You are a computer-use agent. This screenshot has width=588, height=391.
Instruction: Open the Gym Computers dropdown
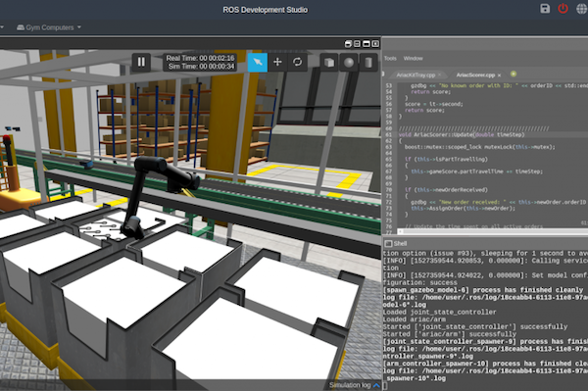[x=49, y=27]
